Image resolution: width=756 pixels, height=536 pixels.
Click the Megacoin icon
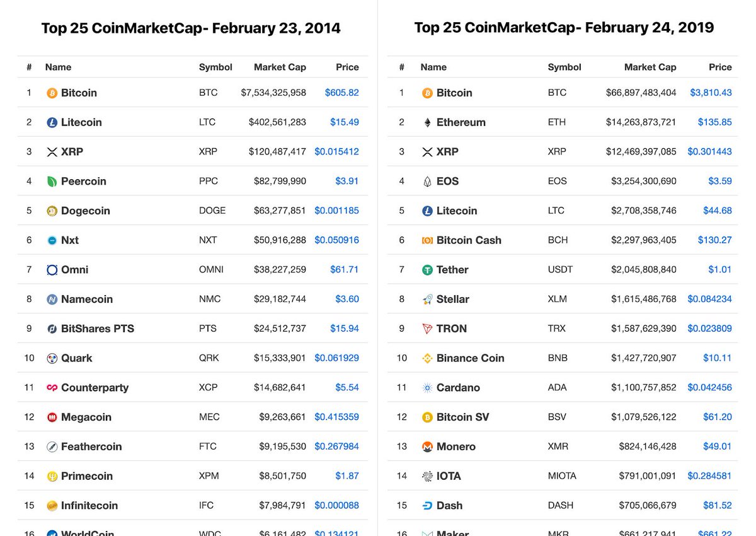pos(52,417)
